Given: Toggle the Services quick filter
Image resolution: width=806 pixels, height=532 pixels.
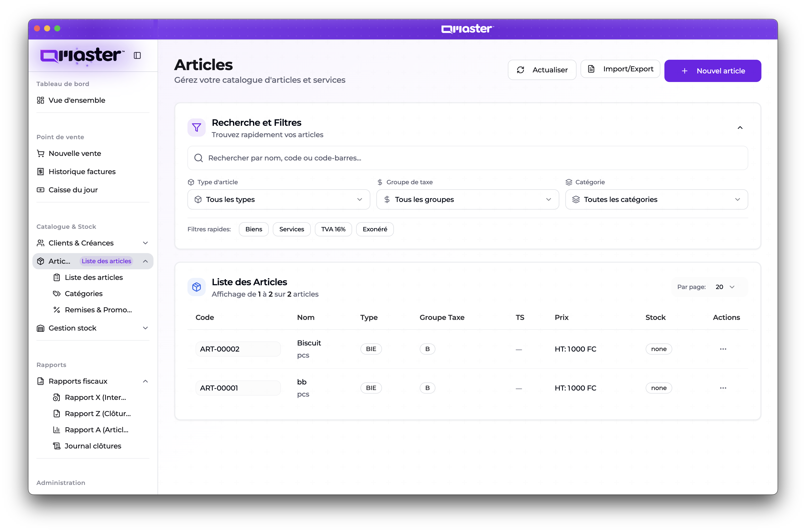Looking at the screenshot, I should point(291,229).
